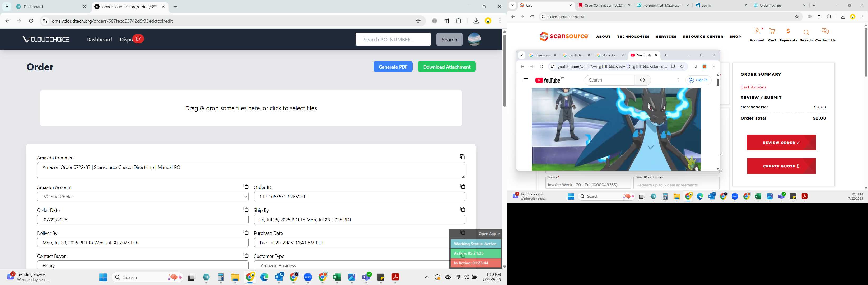Copy the Amazon Account value
The height and width of the screenshot is (285, 868).
246,186
